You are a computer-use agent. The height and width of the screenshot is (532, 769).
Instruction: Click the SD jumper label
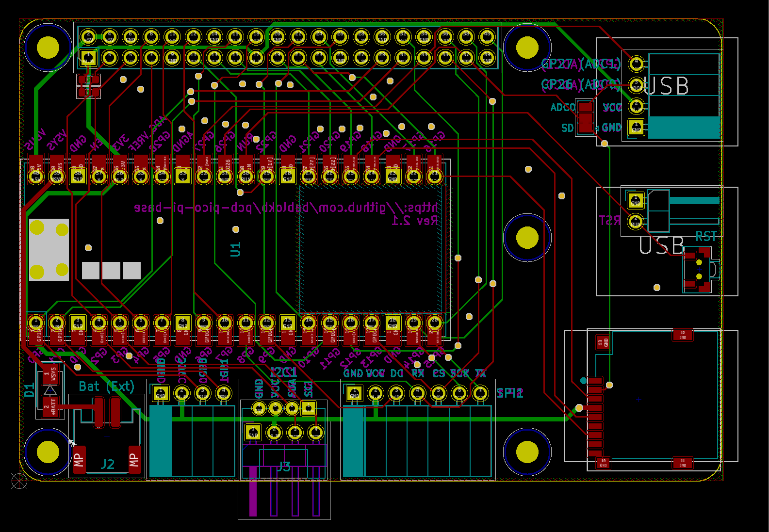tap(567, 128)
